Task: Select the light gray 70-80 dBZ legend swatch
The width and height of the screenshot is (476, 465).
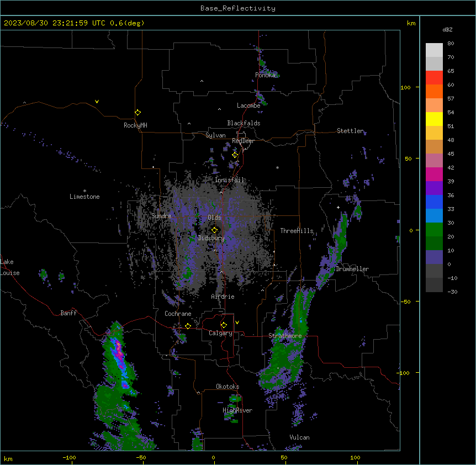Action: [434, 50]
